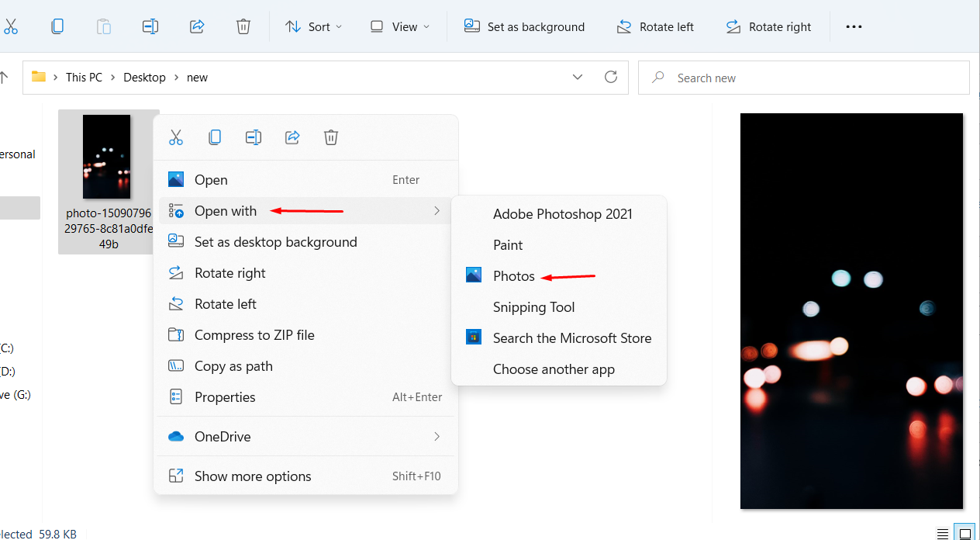The height and width of the screenshot is (540, 980).
Task: Select the photo file thumbnail
Action: [x=107, y=157]
